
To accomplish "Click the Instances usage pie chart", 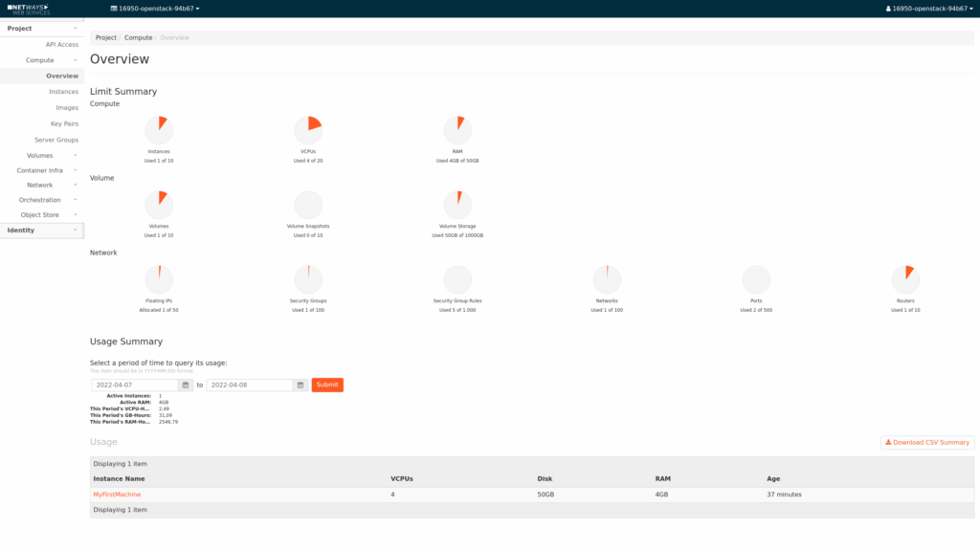I will coord(159,130).
